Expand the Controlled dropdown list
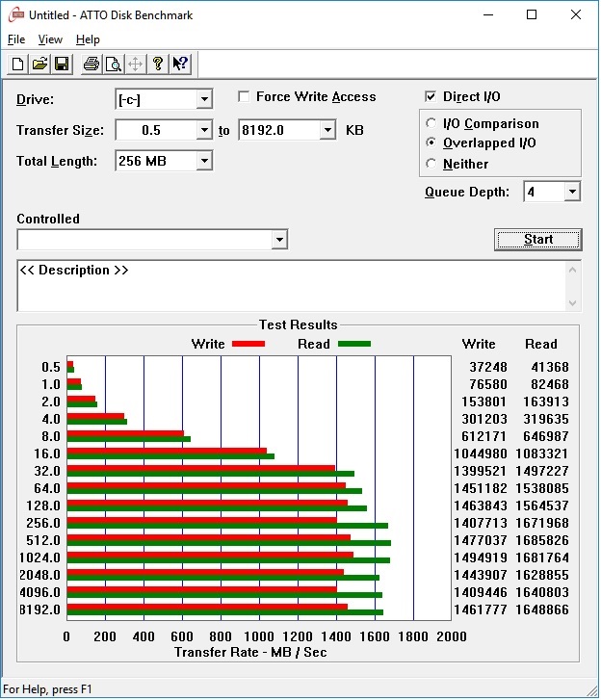 point(279,240)
